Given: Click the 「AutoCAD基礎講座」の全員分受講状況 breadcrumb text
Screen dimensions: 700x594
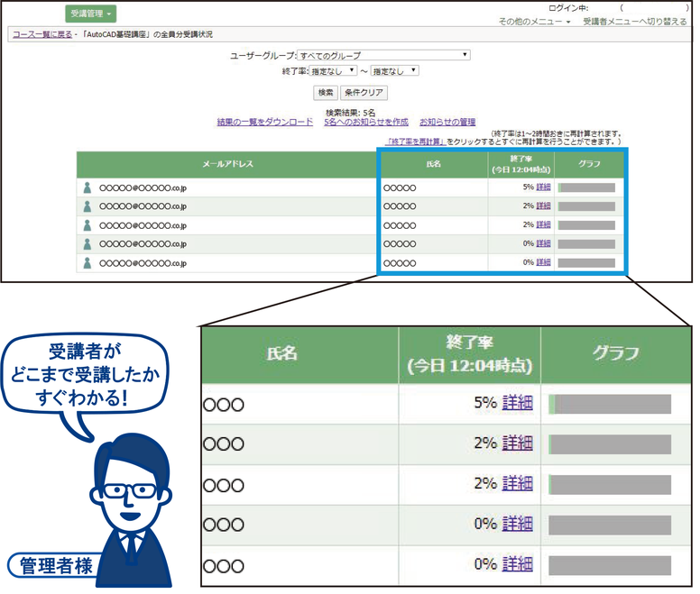Looking at the screenshot, I should (148, 34).
